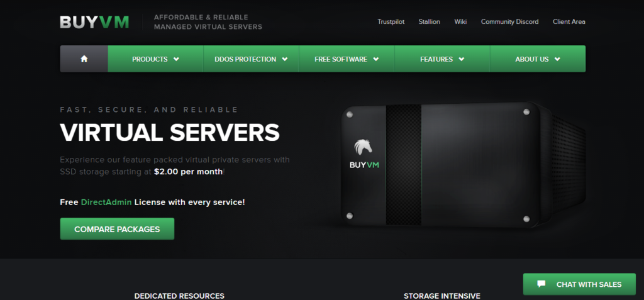This screenshot has width=644, height=300.
Task: Open the FEATURES menu label
Action: coord(436,59)
